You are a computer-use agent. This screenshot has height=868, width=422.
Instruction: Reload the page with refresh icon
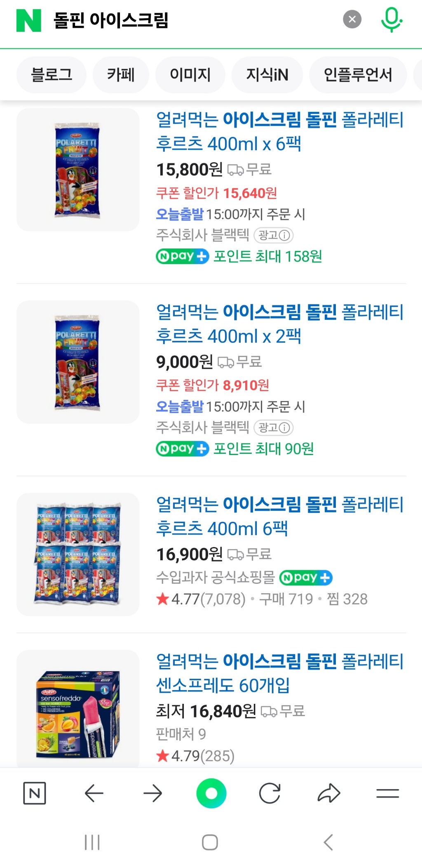[x=270, y=793]
